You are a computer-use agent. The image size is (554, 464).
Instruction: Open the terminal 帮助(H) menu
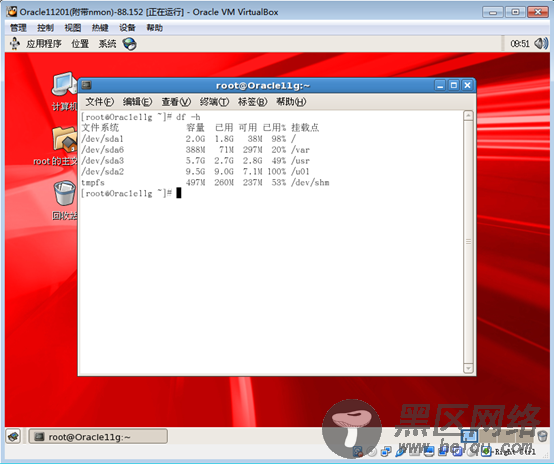(x=291, y=102)
